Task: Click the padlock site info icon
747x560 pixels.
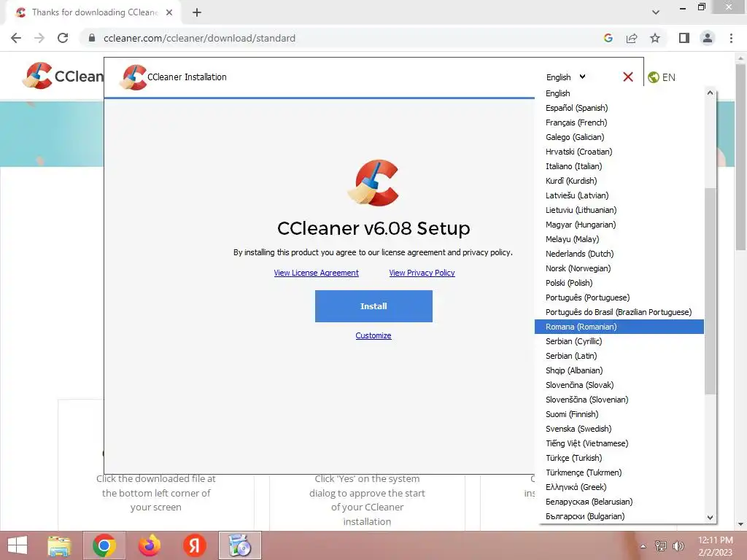Action: point(92,38)
